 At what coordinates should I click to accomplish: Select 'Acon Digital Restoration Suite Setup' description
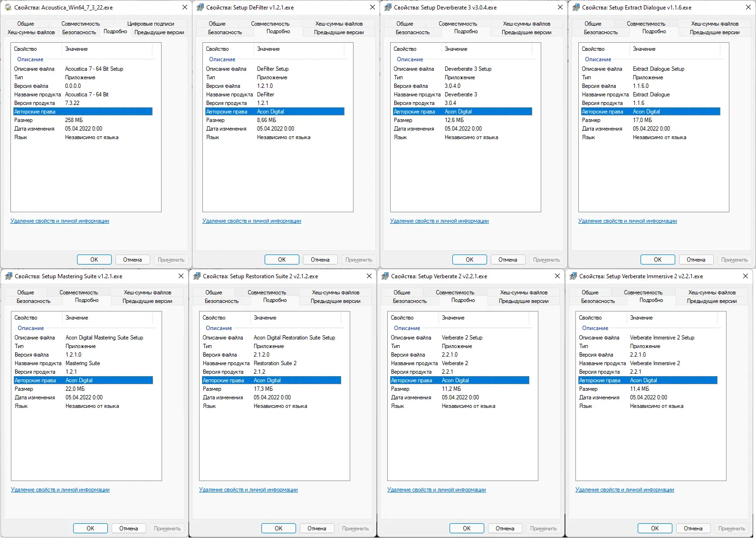pos(295,338)
